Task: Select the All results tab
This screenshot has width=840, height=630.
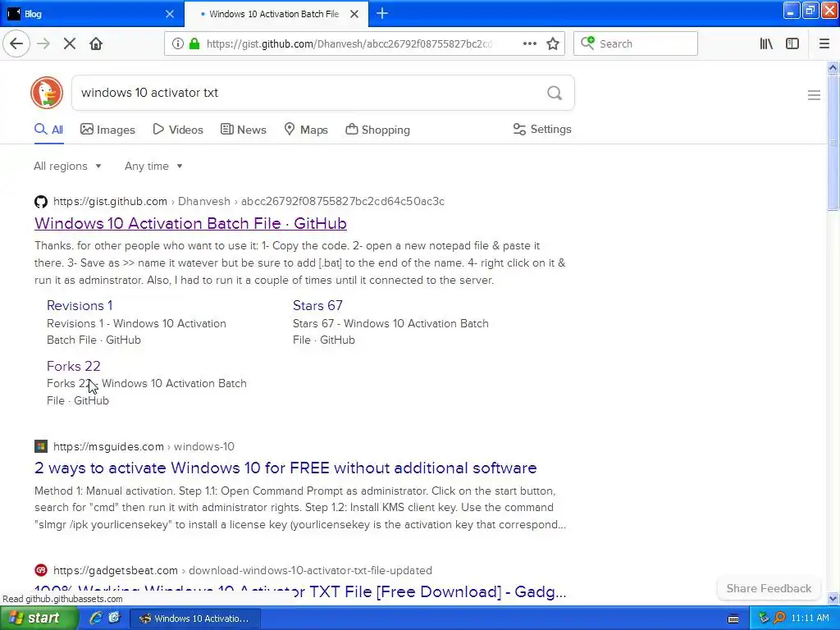Action: pos(48,130)
